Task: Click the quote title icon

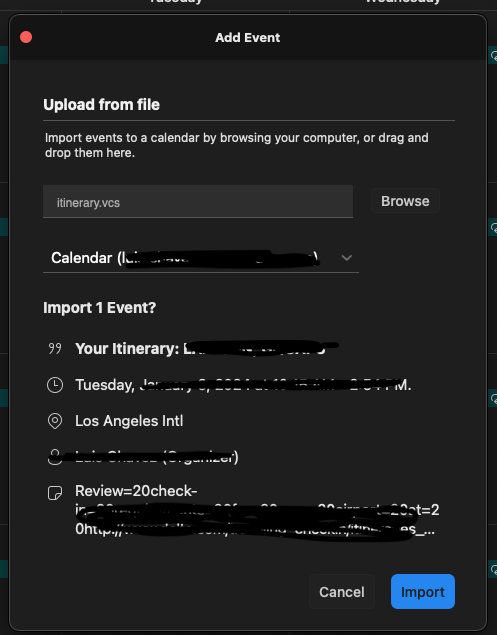Action: tap(55, 348)
